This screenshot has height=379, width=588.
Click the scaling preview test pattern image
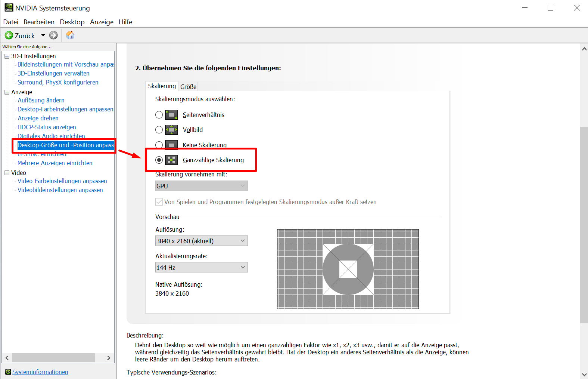[348, 269]
